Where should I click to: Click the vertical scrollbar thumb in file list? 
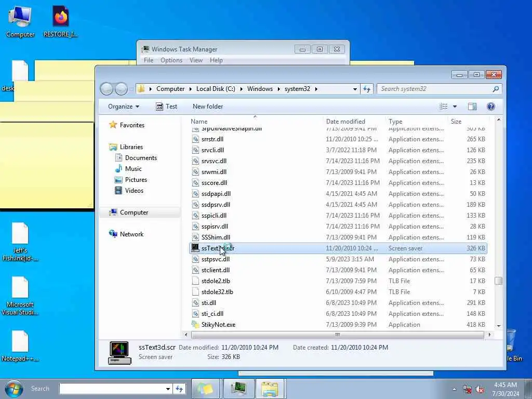pyautogui.click(x=498, y=281)
